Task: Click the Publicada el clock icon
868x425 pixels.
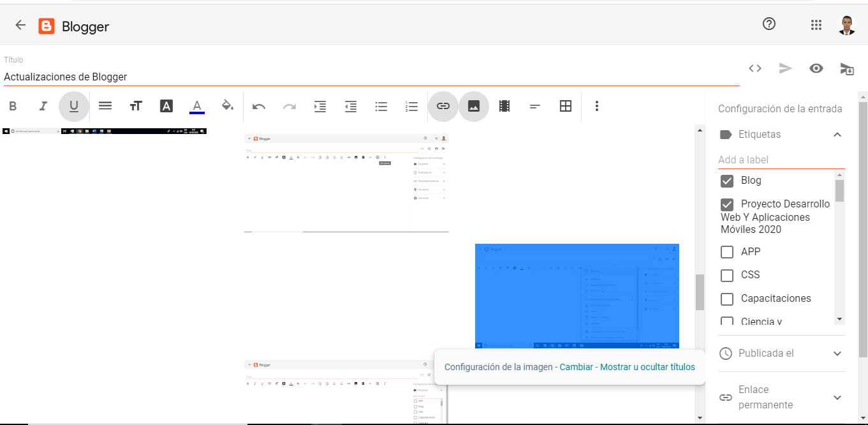Action: 725,354
